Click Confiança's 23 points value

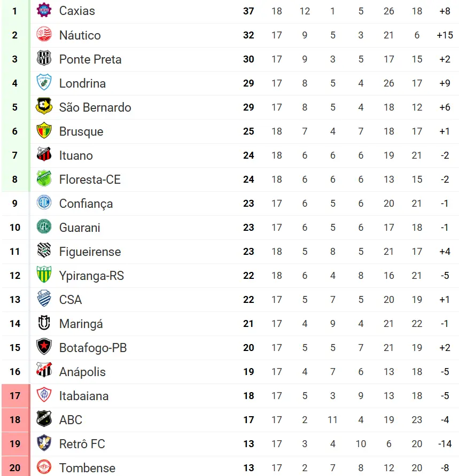248,204
